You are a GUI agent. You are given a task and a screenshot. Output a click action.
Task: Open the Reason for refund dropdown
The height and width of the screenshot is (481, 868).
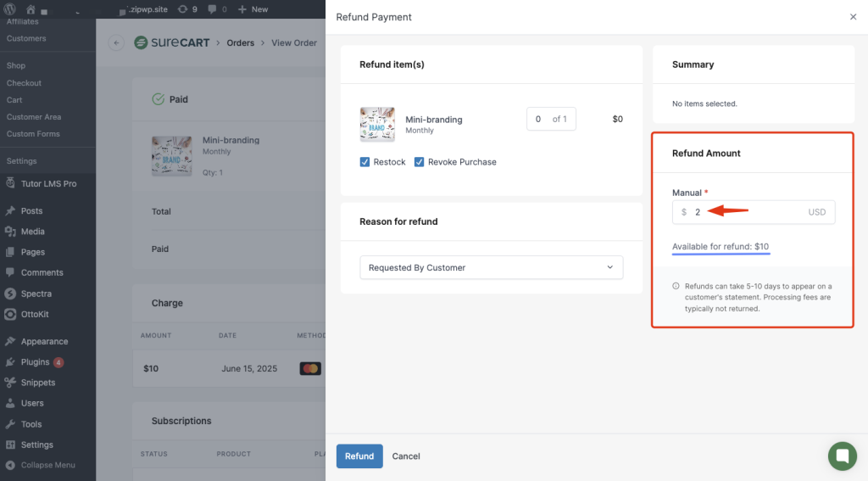pyautogui.click(x=491, y=268)
